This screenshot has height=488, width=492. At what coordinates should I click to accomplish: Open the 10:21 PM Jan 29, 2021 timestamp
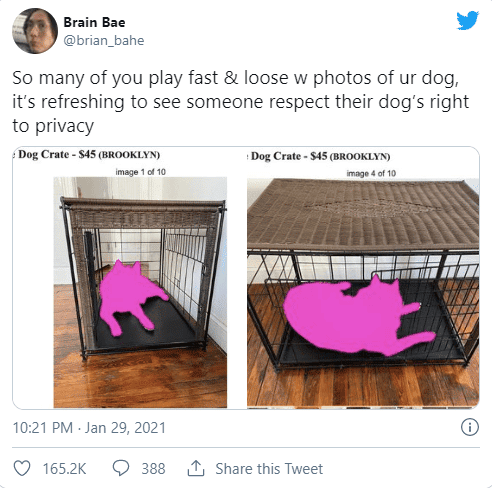pos(89,428)
